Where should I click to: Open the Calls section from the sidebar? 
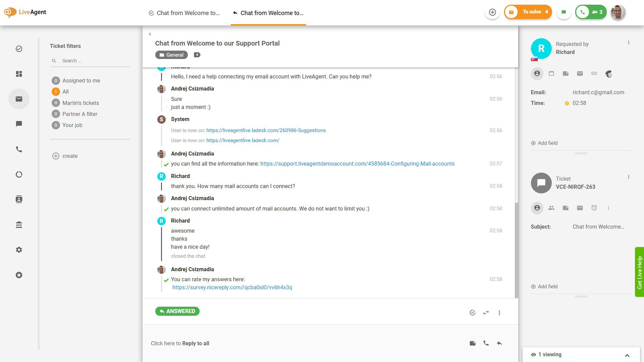(x=19, y=149)
